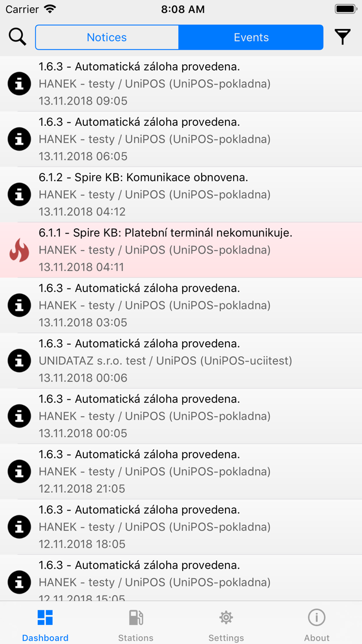The height and width of the screenshot is (644, 362).
Task: Open the backup entry from 12.11.2018 21:05
Action: pos(181,471)
